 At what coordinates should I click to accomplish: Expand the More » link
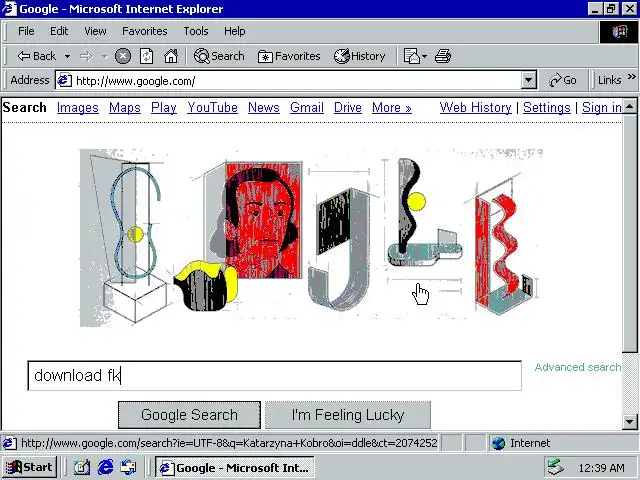click(x=391, y=108)
